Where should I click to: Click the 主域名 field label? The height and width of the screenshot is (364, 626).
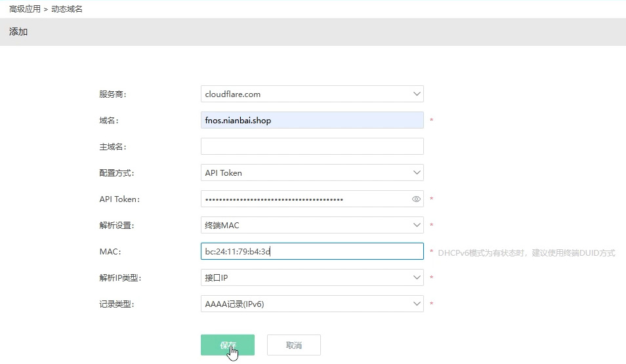[112, 147]
